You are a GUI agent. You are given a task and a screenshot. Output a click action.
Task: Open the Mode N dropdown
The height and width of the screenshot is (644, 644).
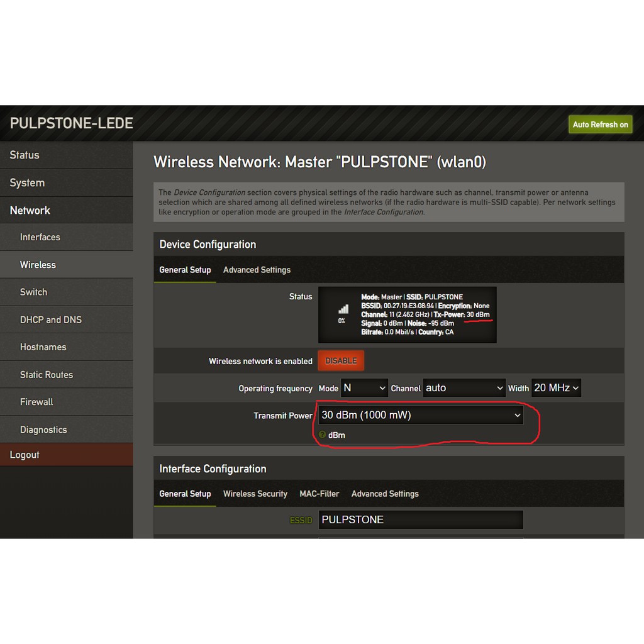(365, 388)
